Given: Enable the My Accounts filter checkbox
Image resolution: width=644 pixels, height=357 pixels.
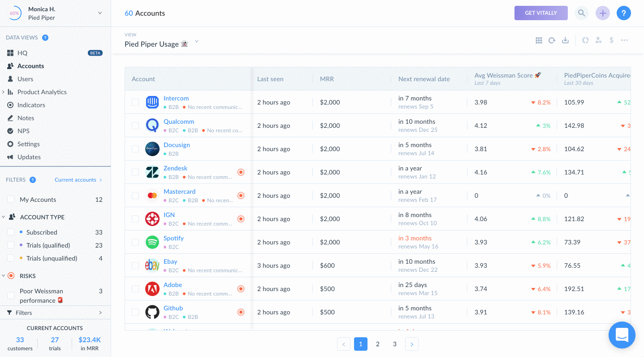Looking at the screenshot, I should (x=11, y=200).
